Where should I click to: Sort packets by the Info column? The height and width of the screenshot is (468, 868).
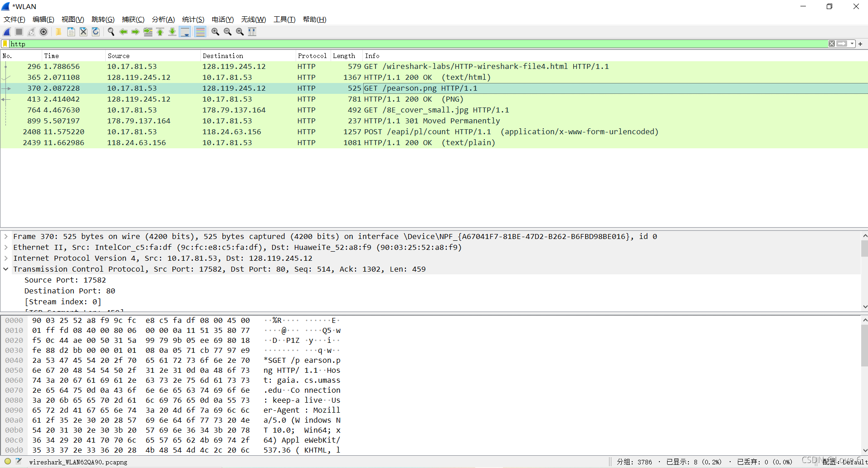[615, 56]
